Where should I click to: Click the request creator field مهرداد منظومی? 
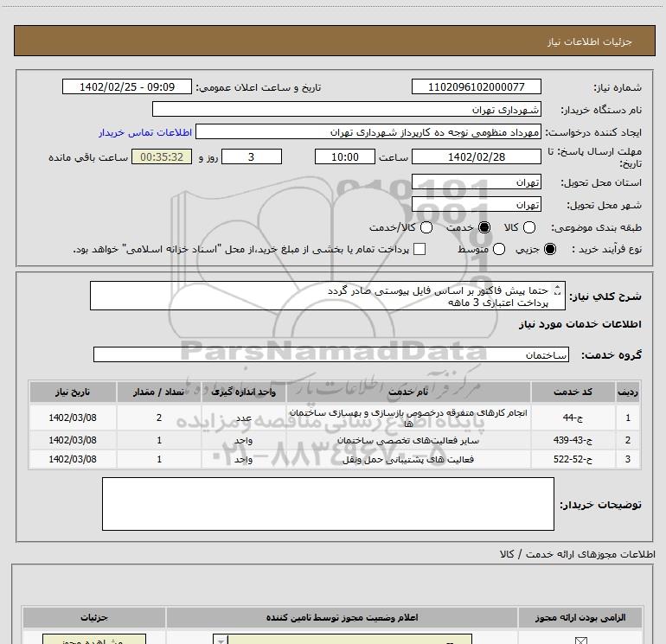tap(368, 132)
